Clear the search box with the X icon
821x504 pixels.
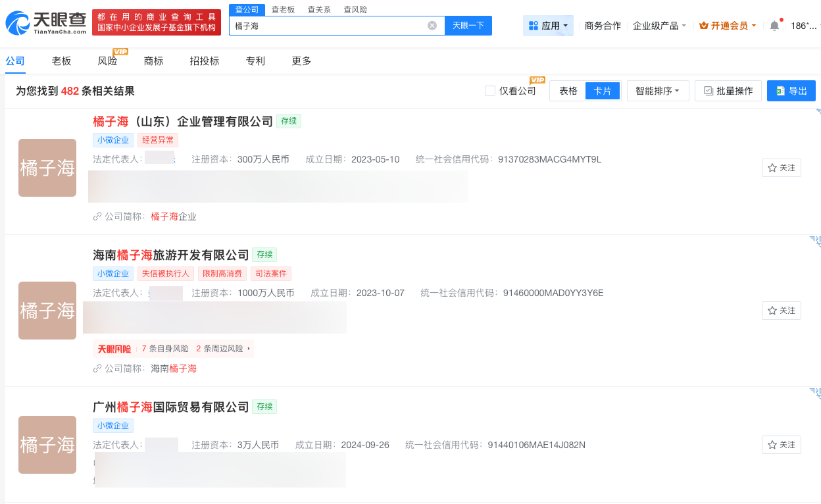tap(432, 25)
